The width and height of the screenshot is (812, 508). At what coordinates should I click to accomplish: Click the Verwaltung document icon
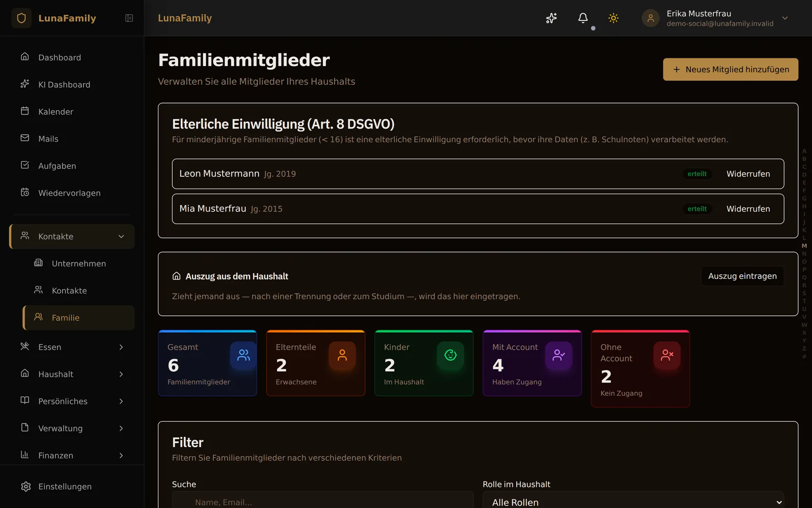pyautogui.click(x=25, y=427)
